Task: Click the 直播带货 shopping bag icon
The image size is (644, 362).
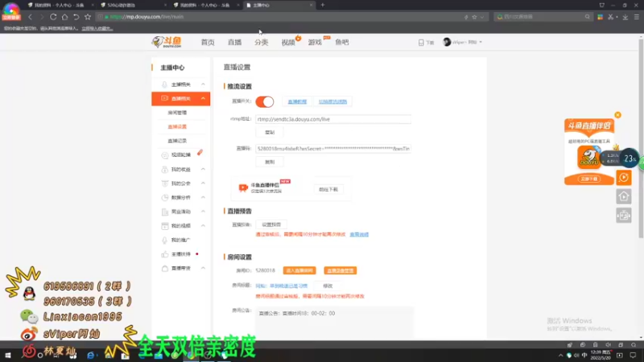Action: (164, 269)
